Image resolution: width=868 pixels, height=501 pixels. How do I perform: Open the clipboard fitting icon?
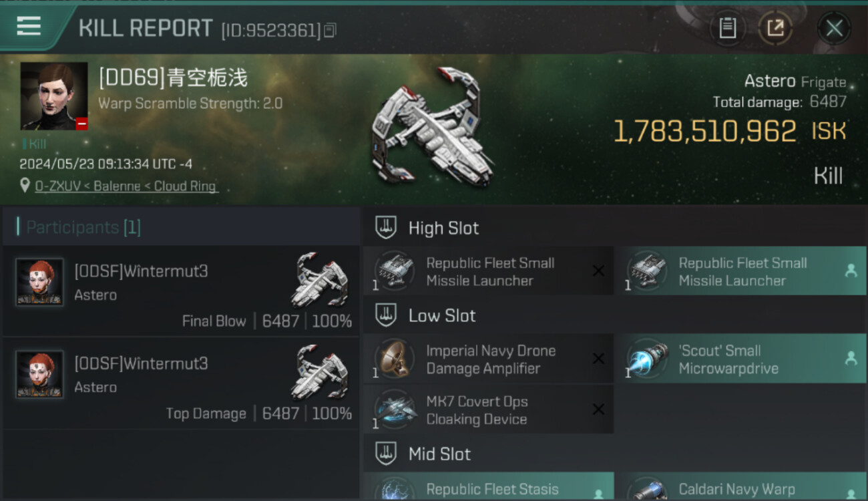point(727,28)
